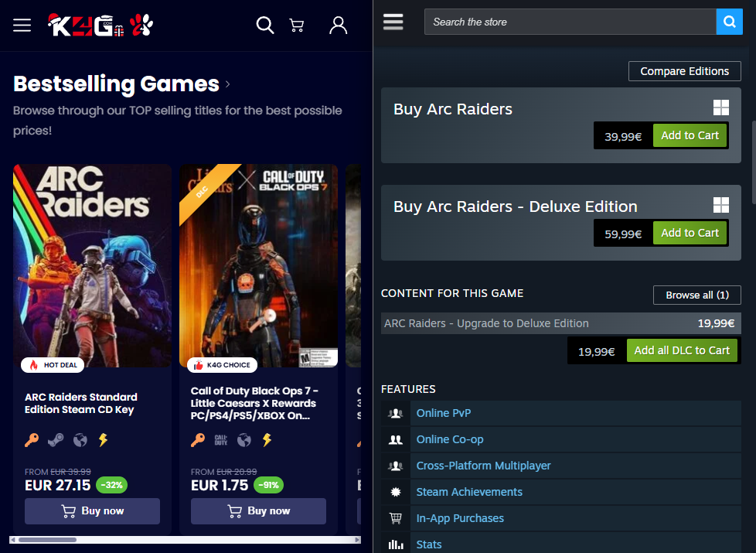Screen dimensions: 756x553
Task: Add Arc Raiders Deluxe Edition to cart
Action: [x=690, y=233]
